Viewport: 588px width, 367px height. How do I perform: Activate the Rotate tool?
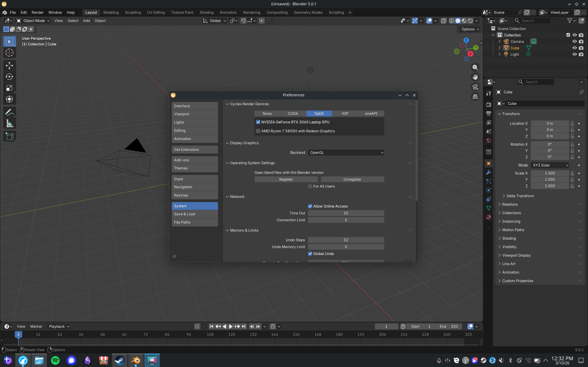point(9,77)
